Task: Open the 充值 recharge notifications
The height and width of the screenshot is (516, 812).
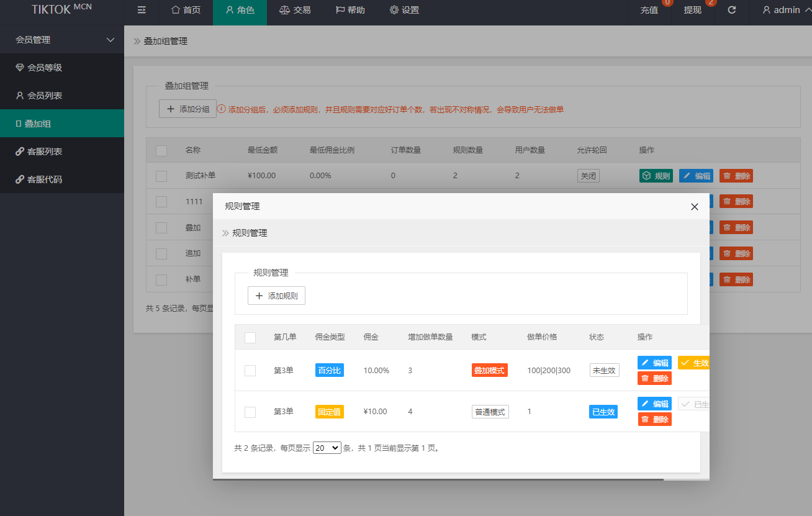Action: tap(649, 10)
